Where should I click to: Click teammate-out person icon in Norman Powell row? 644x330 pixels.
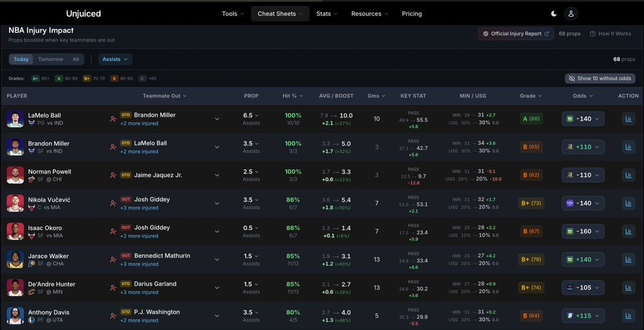[113, 175]
